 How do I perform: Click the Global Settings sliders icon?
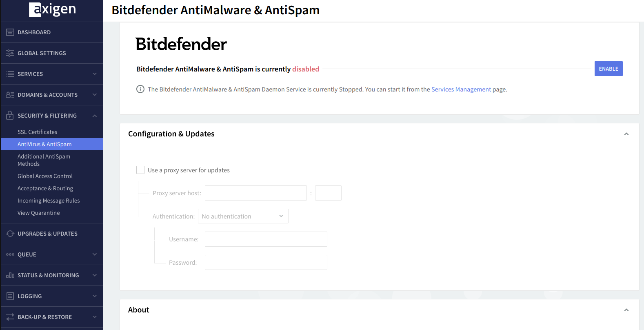10,53
